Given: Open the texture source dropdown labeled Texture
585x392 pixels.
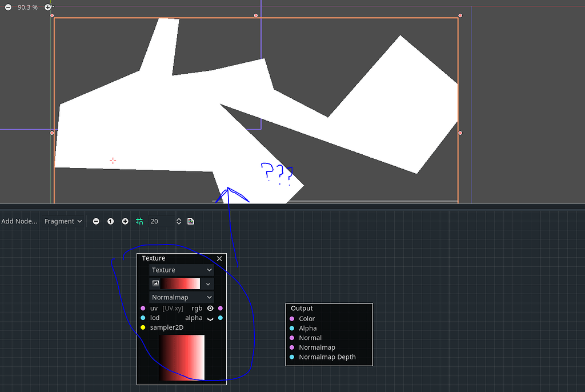Looking at the screenshot, I should pyautogui.click(x=181, y=270).
